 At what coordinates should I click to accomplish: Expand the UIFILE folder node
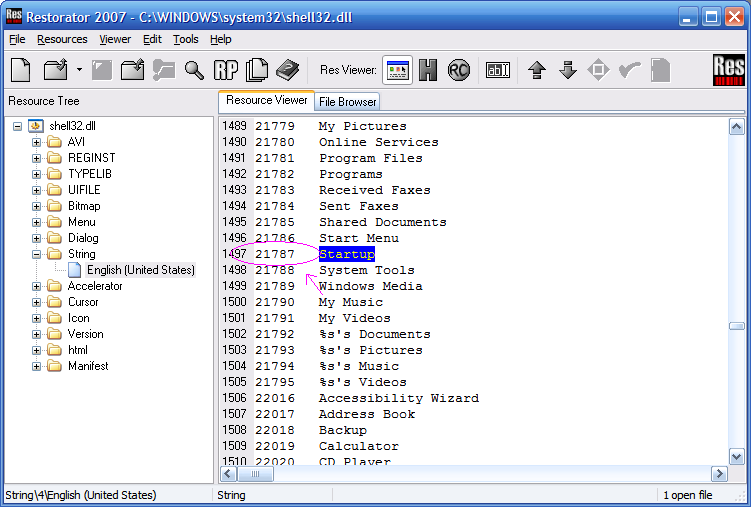click(36, 190)
